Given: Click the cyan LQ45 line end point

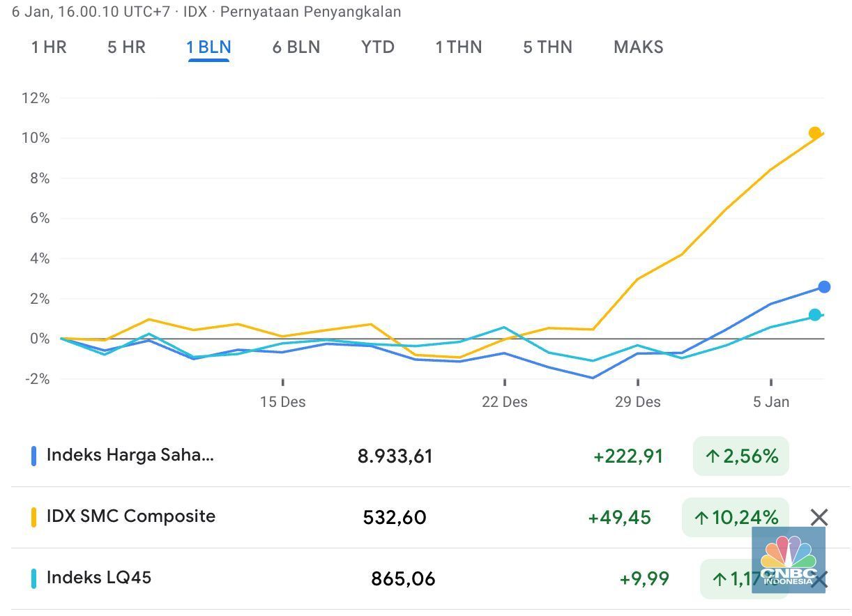Looking at the screenshot, I should click(x=814, y=315).
